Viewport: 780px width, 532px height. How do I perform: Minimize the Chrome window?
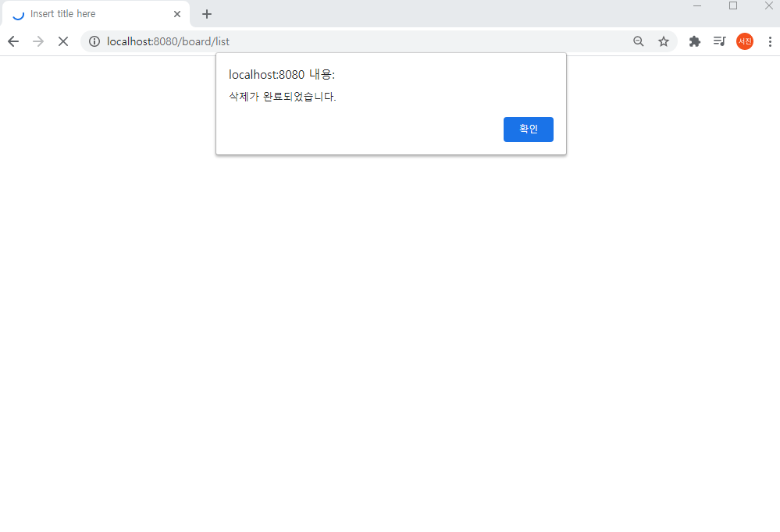[697, 6]
